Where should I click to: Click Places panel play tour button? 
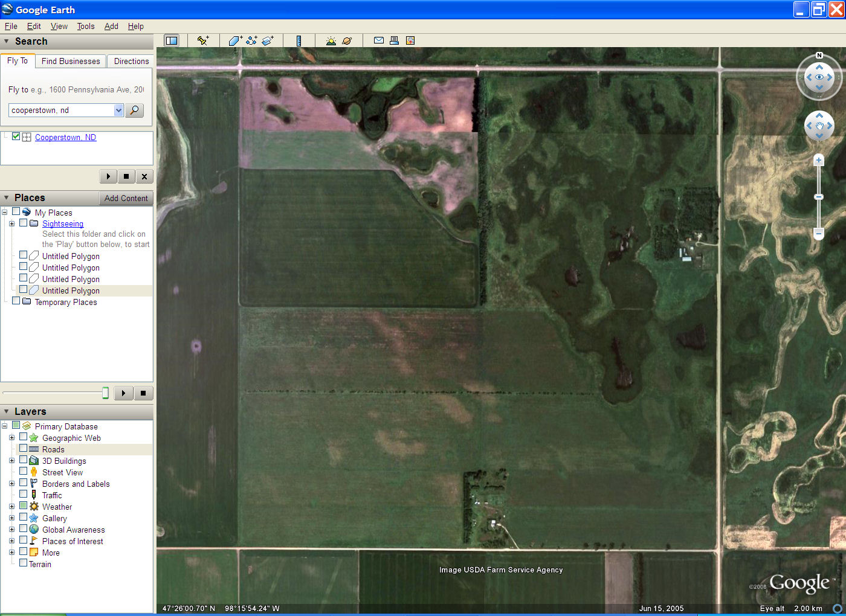pos(123,393)
